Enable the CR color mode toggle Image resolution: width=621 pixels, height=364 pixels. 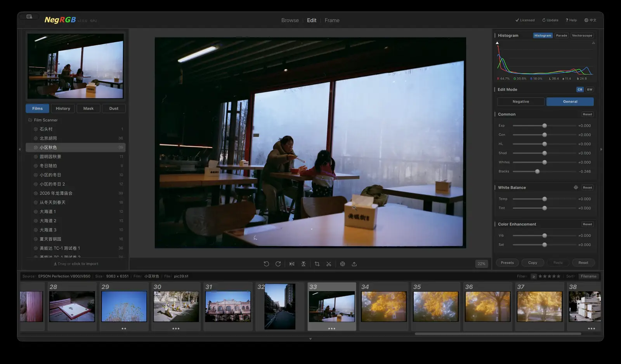pos(580,90)
